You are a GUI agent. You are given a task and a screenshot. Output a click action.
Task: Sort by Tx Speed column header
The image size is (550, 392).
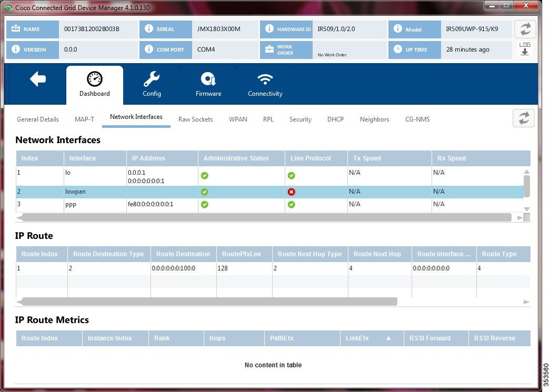click(389, 158)
